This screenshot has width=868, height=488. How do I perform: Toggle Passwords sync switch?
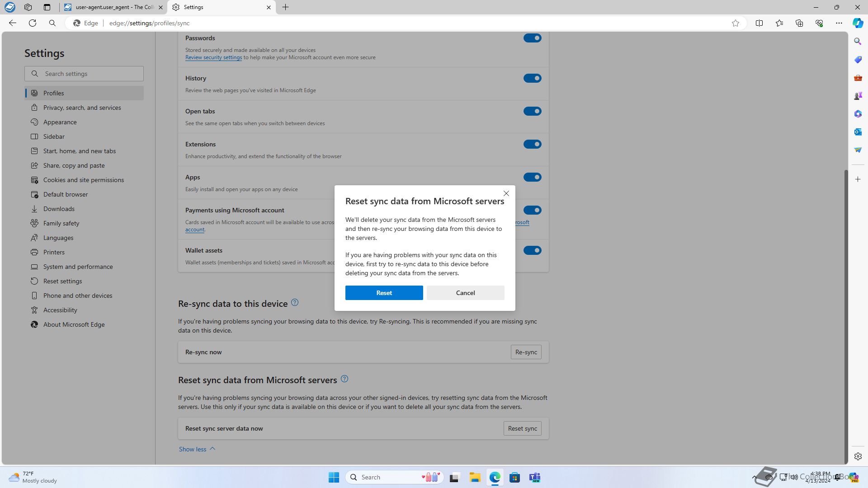[532, 38]
